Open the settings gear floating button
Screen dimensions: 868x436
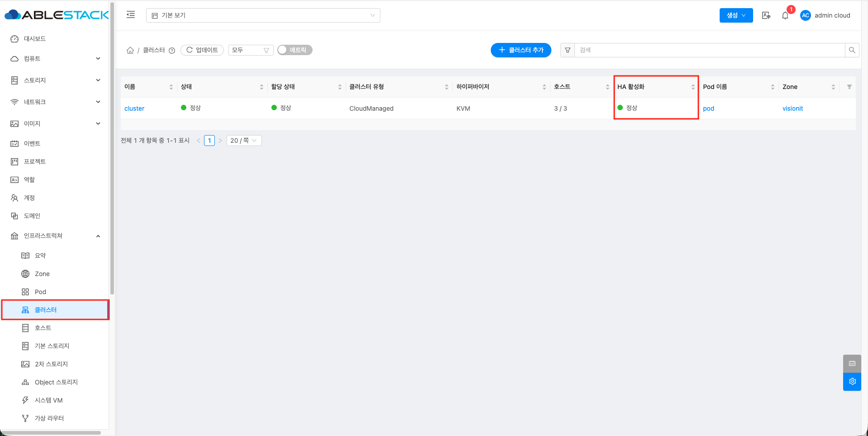tap(852, 381)
